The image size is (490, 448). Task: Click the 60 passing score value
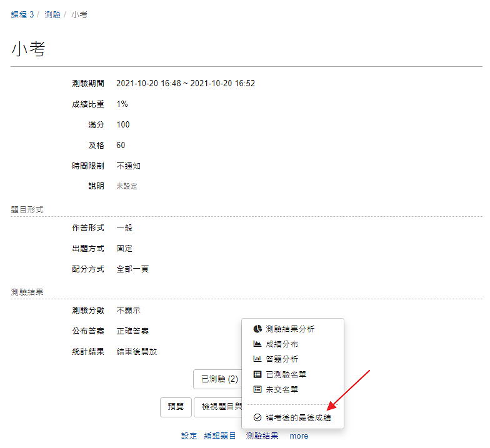(121, 145)
